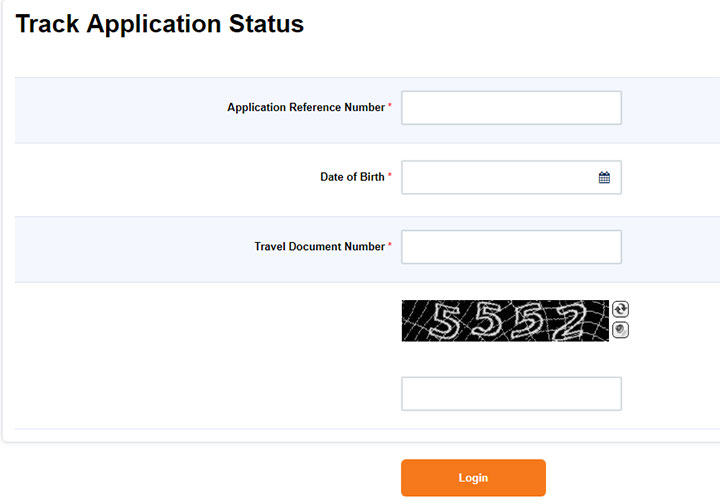Focus the Date of Birth text field

coord(497,177)
